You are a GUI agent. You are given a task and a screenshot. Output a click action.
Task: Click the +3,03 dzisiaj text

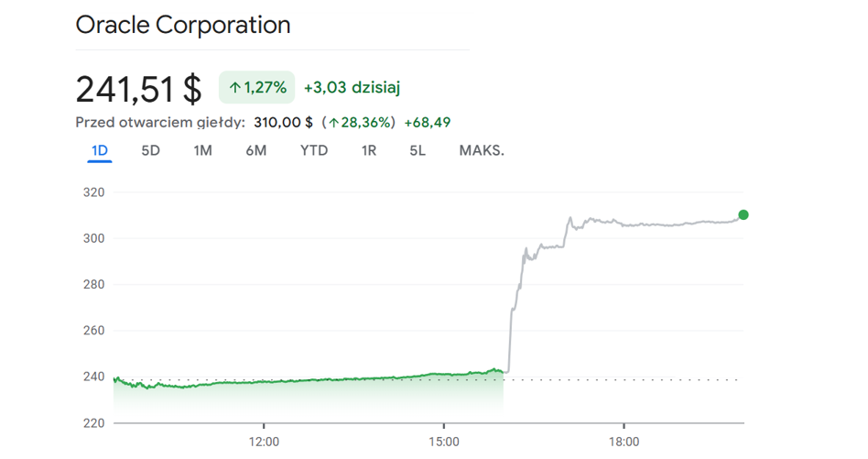click(353, 87)
